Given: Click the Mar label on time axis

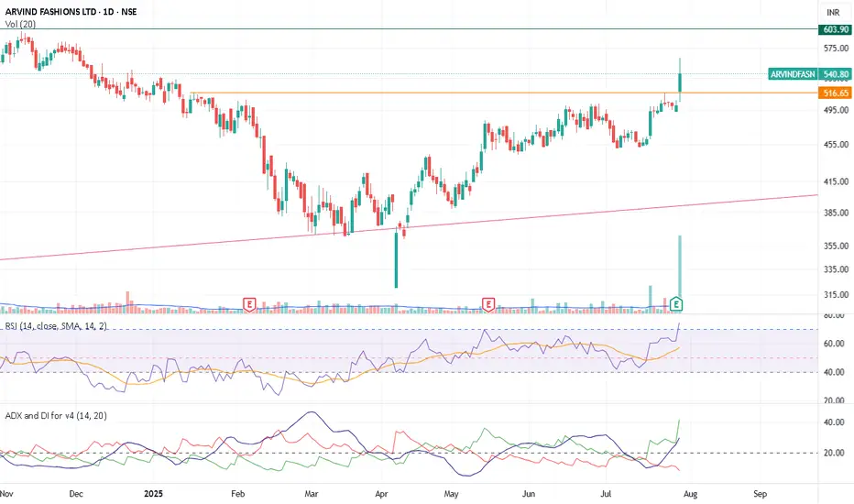Looking at the screenshot, I should pos(311,494).
